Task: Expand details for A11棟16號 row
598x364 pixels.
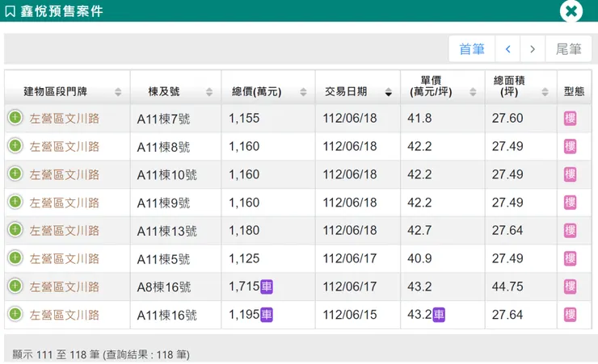Action: pyautogui.click(x=15, y=315)
